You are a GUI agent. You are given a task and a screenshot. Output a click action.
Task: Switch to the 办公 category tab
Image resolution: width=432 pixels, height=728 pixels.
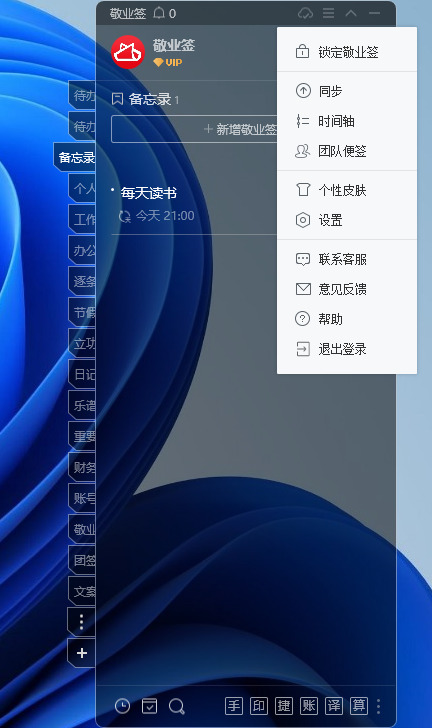(82, 250)
